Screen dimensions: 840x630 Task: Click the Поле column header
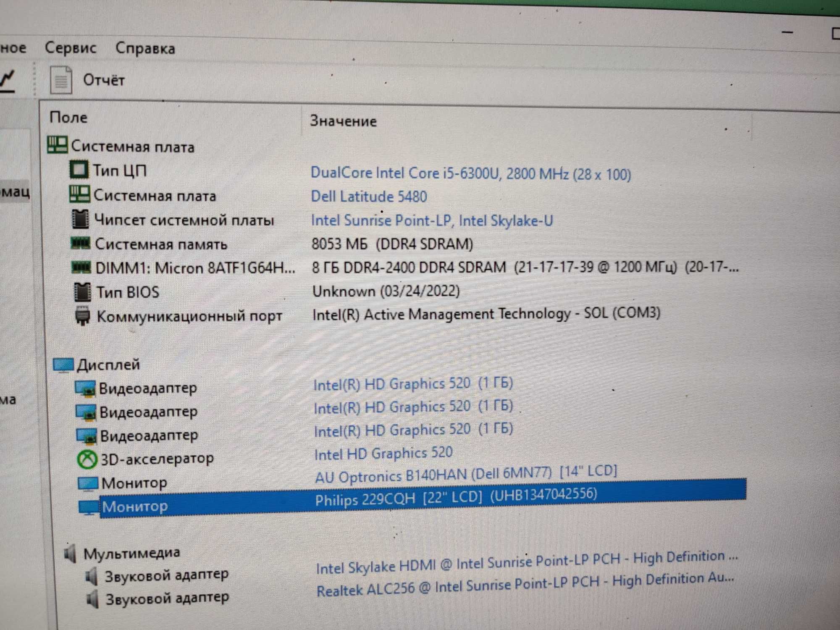coord(68,117)
